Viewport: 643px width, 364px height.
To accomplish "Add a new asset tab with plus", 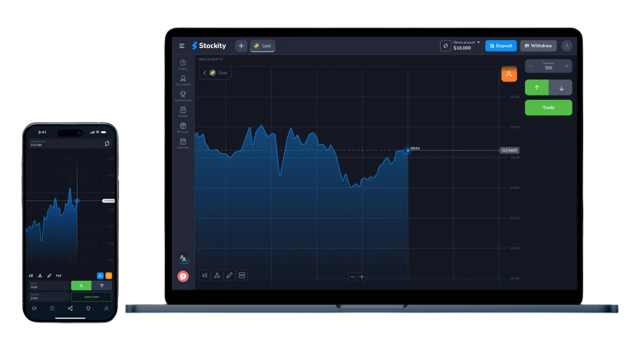I will tap(241, 46).
